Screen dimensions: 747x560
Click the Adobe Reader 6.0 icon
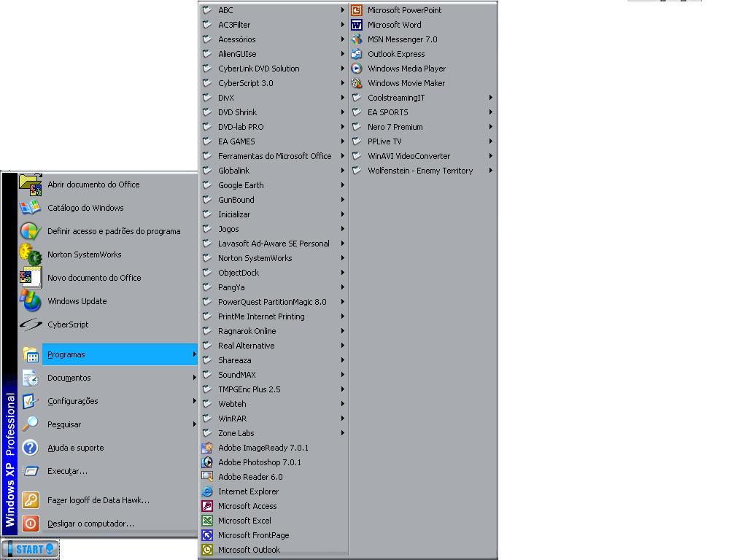tap(207, 477)
